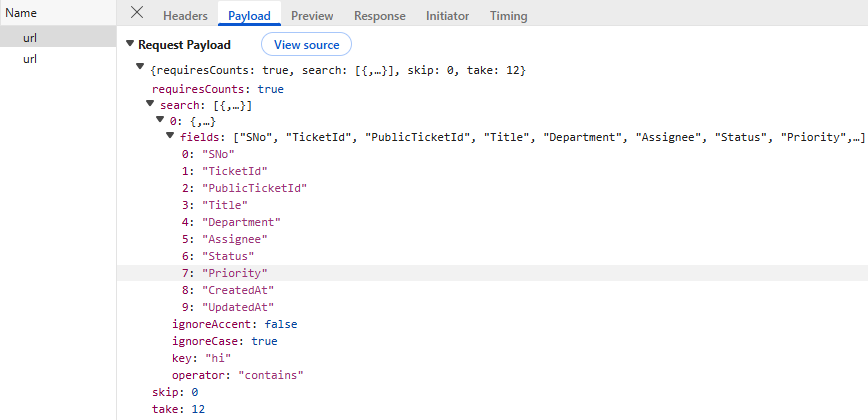This screenshot has width=868, height=420.
Task: Collapse search item 0 object
Action: click(160, 120)
